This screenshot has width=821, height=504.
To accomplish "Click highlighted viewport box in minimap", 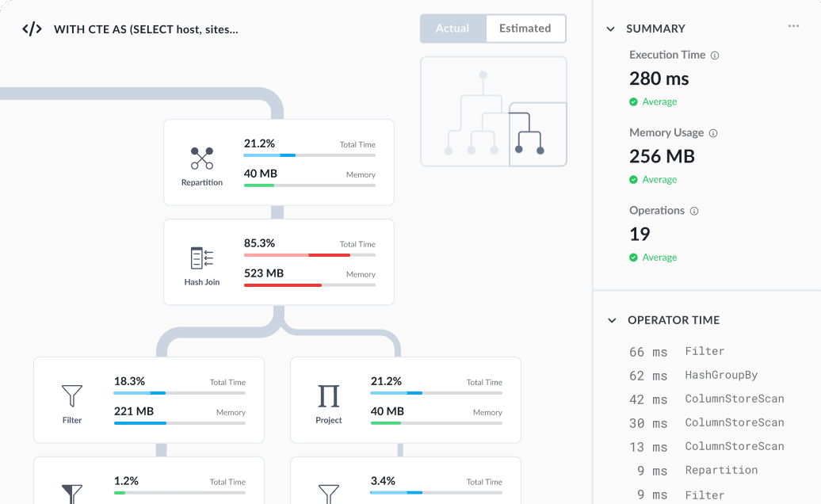I will click(x=538, y=134).
